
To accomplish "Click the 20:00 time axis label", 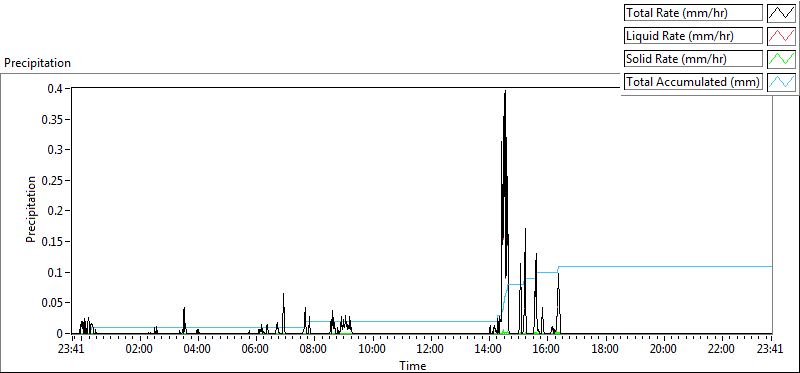I will 663,350.
